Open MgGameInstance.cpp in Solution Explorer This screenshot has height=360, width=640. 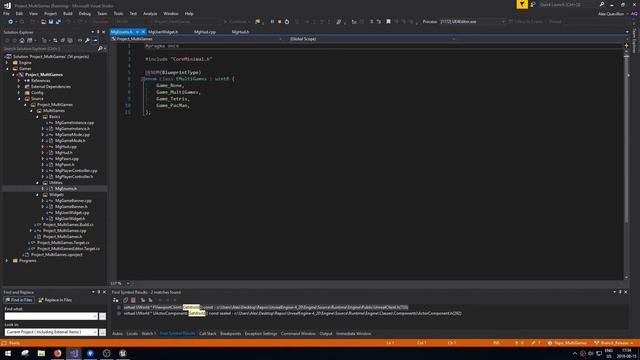click(74, 122)
